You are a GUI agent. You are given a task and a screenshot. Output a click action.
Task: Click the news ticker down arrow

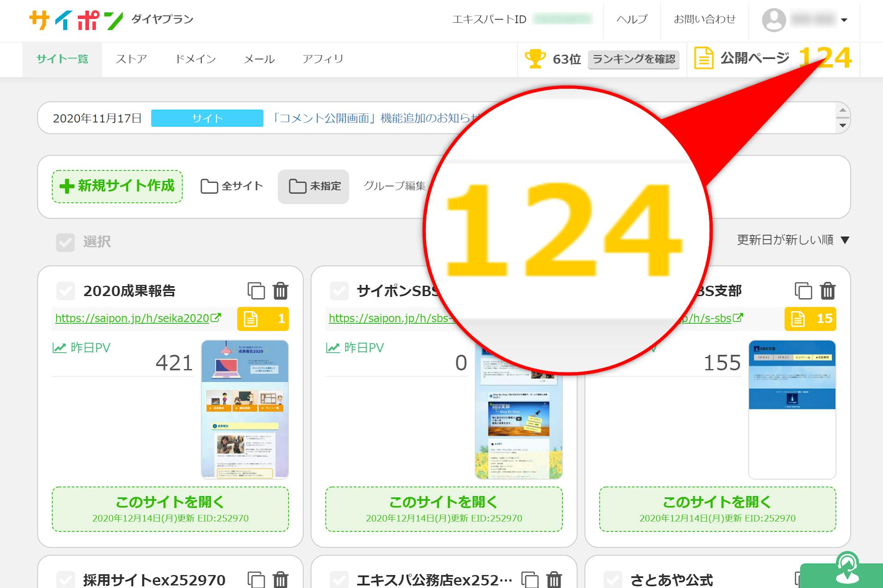pyautogui.click(x=842, y=125)
